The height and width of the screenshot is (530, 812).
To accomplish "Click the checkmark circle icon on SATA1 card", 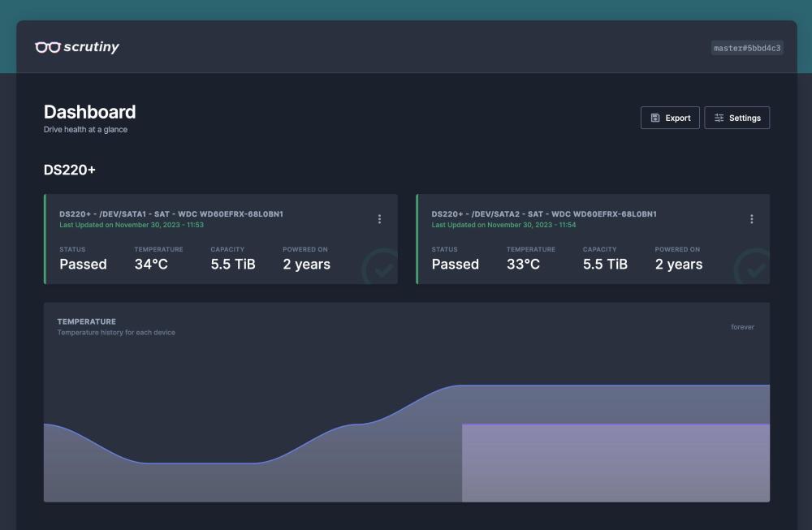I will coord(380,267).
